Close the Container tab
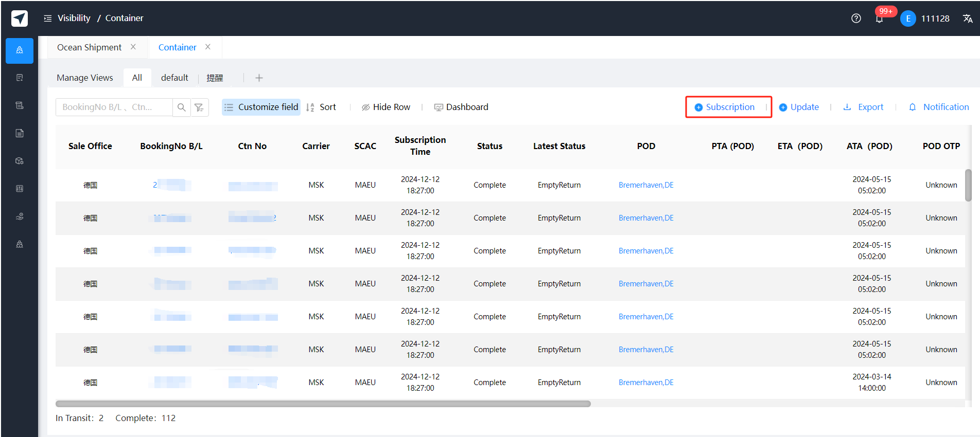Viewport: 980px width, 437px height. pyautogui.click(x=208, y=47)
